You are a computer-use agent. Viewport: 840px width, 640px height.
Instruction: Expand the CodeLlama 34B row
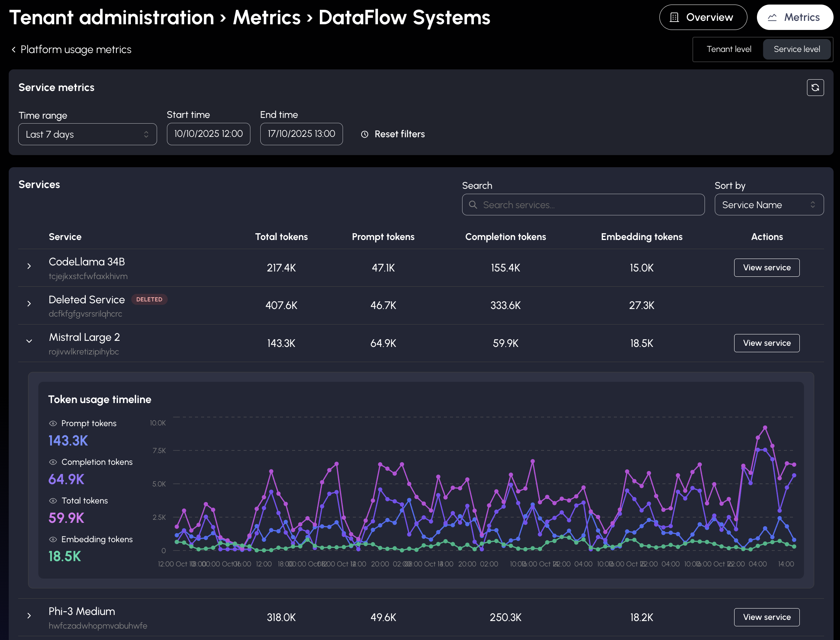click(x=29, y=266)
